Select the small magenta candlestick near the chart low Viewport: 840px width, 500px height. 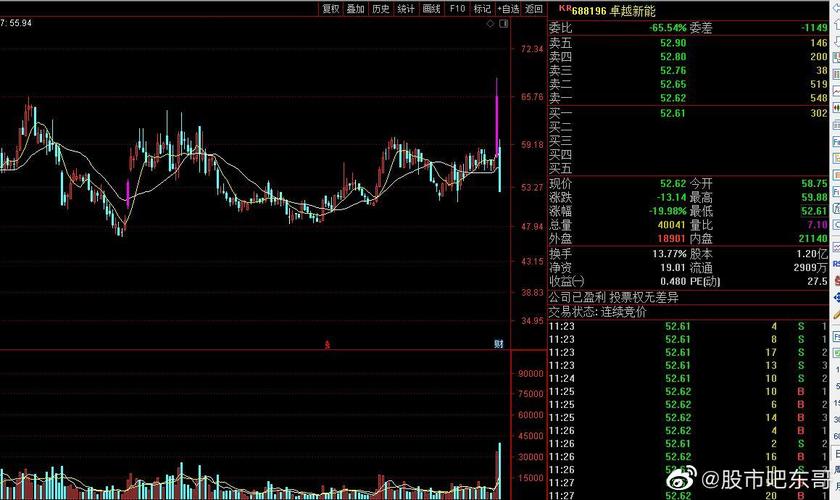(128, 195)
